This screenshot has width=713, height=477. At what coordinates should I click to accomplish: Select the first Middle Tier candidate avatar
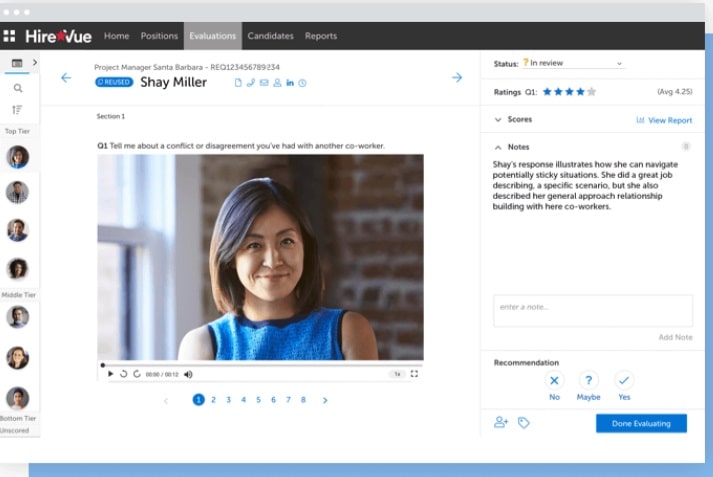tap(18, 317)
